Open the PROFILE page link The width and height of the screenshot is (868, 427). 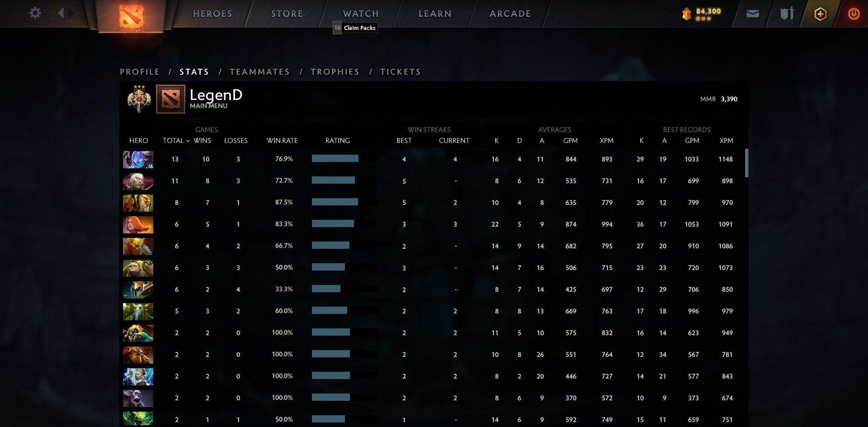tap(139, 71)
